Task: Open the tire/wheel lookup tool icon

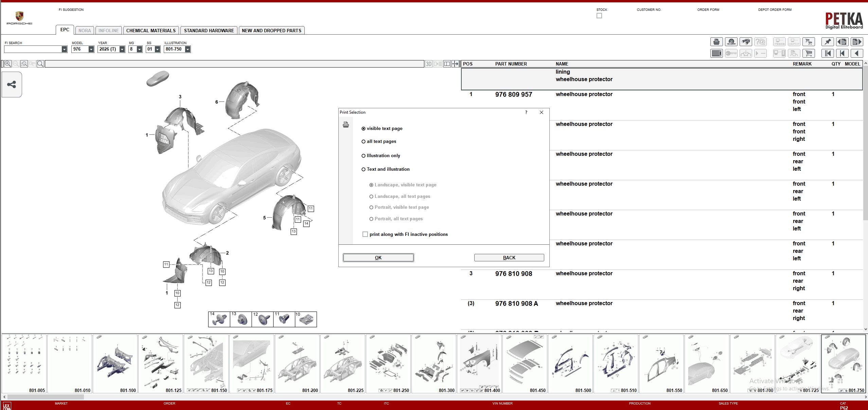Action: click(x=731, y=42)
